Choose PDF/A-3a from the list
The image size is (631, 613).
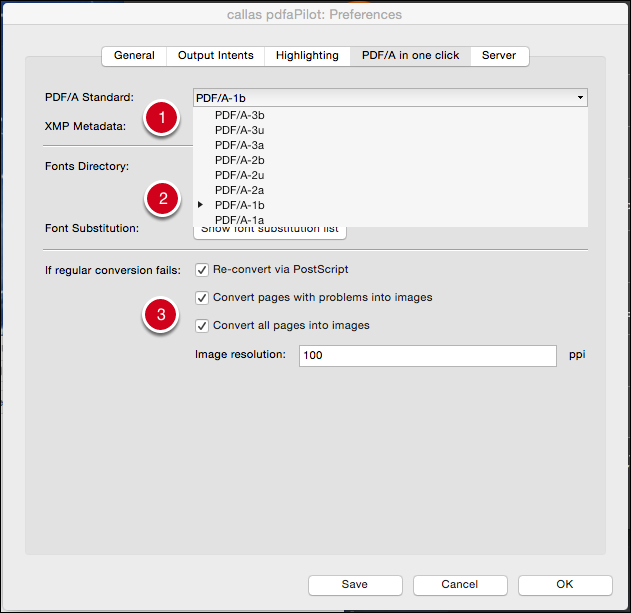coord(390,145)
